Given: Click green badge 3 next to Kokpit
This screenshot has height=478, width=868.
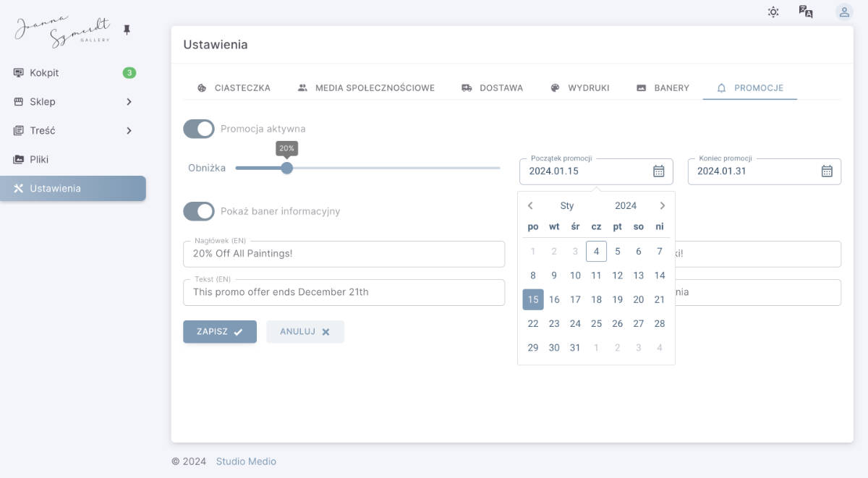Looking at the screenshot, I should (129, 72).
